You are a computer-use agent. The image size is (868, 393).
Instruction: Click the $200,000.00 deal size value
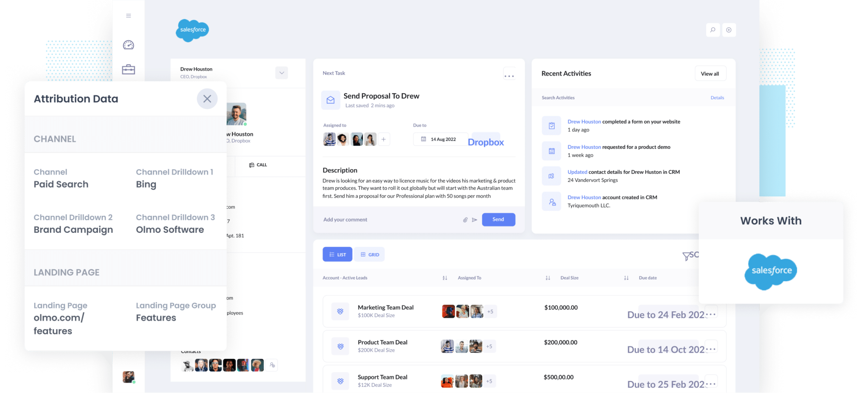pos(560,342)
